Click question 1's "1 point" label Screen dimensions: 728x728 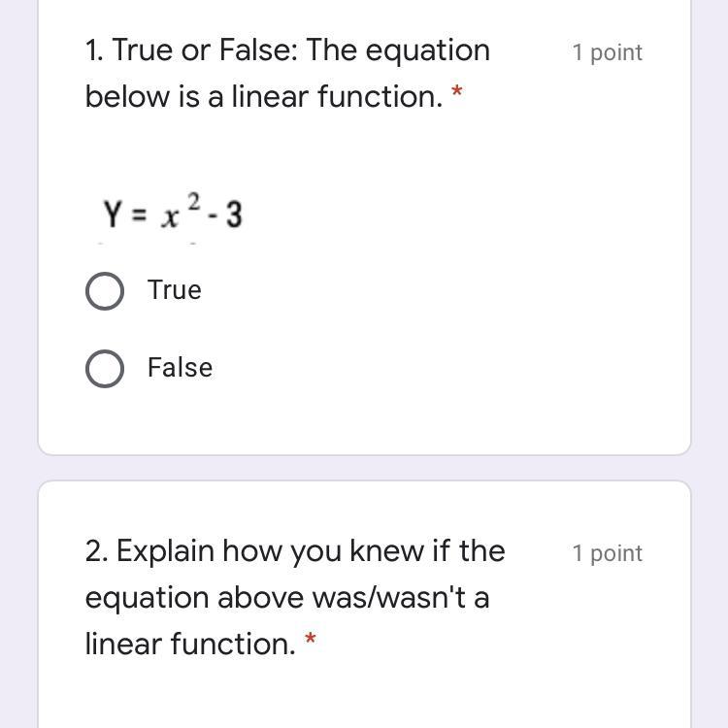[x=607, y=52]
